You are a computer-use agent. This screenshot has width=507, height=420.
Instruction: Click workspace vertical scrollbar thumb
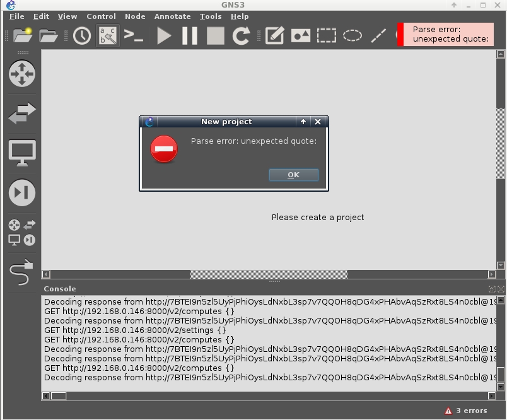click(x=501, y=144)
